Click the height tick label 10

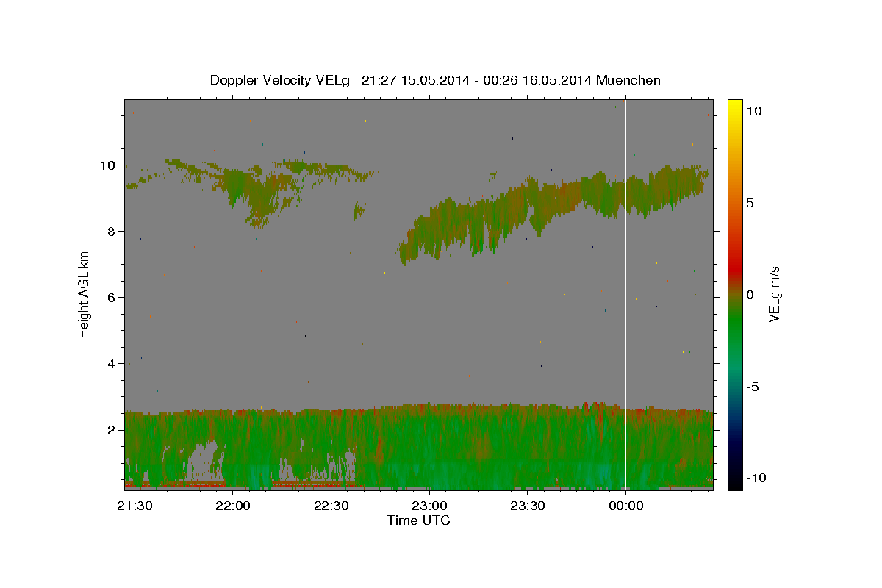pyautogui.click(x=109, y=165)
